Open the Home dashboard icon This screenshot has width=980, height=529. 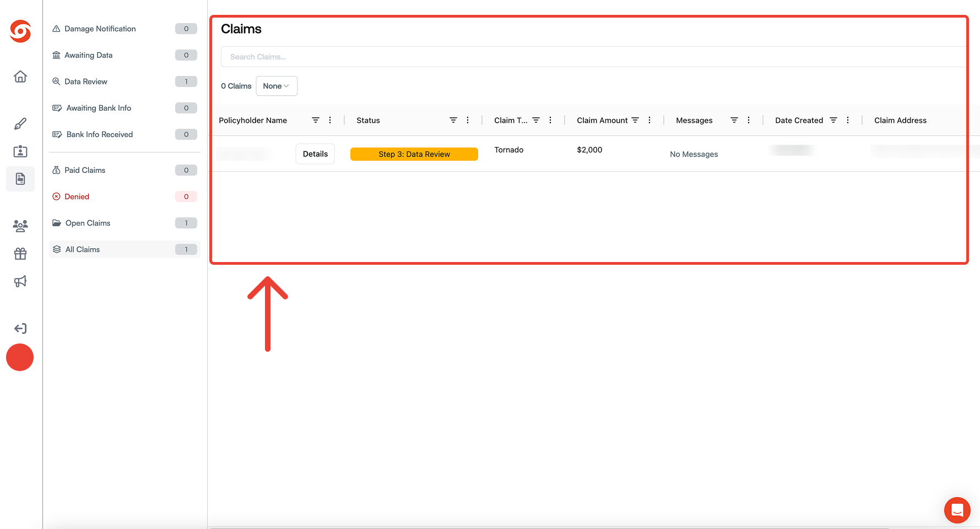20,77
